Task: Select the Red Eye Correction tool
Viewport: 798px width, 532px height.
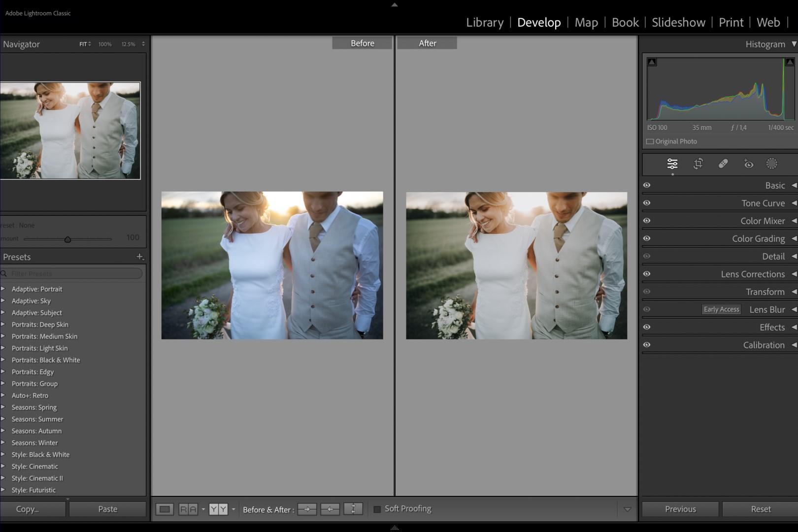Action: pos(748,164)
